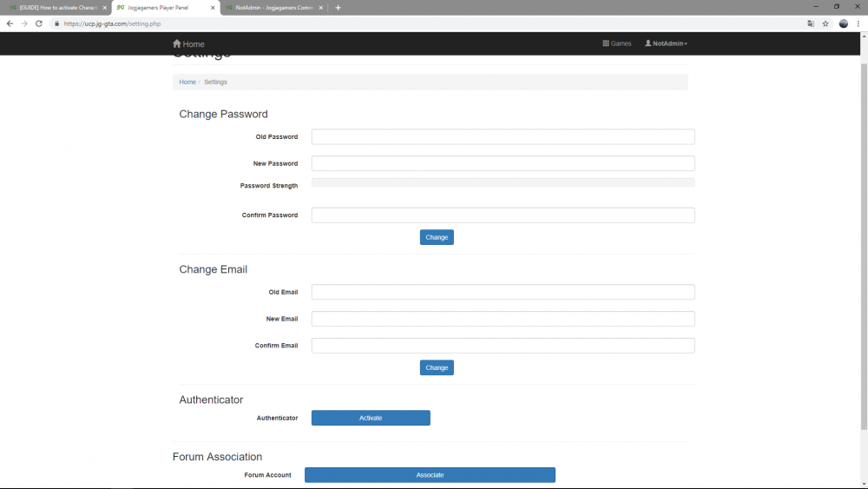Focus the Old Password field
Screen dimensions: 868x489
[x=503, y=136]
